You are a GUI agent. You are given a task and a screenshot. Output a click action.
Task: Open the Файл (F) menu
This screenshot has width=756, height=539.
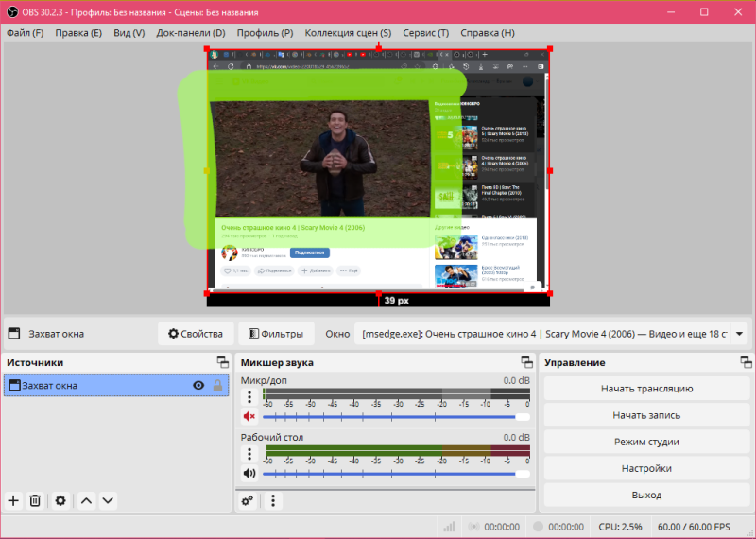tap(26, 33)
